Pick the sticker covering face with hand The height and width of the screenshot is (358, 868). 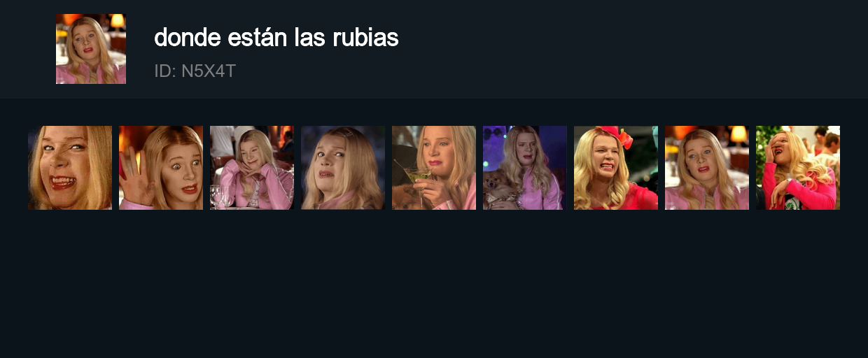pos(798,168)
